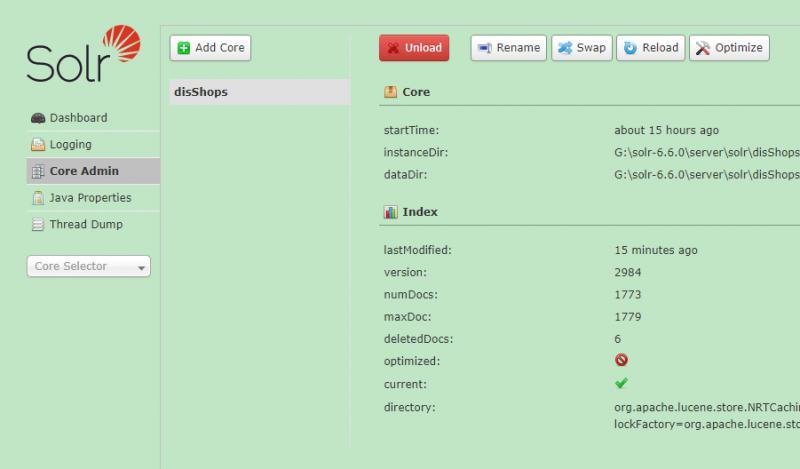Reload the disShops core

(x=651, y=48)
